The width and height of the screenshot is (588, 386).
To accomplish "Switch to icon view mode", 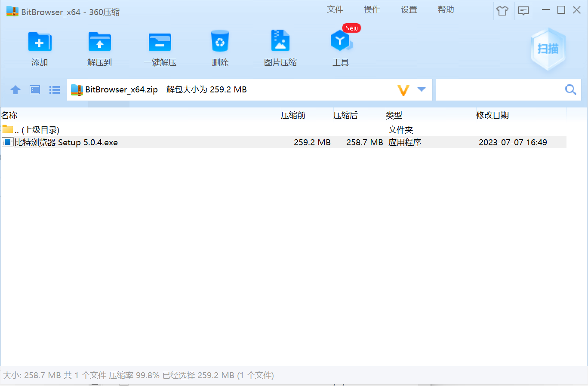I will tap(35, 89).
